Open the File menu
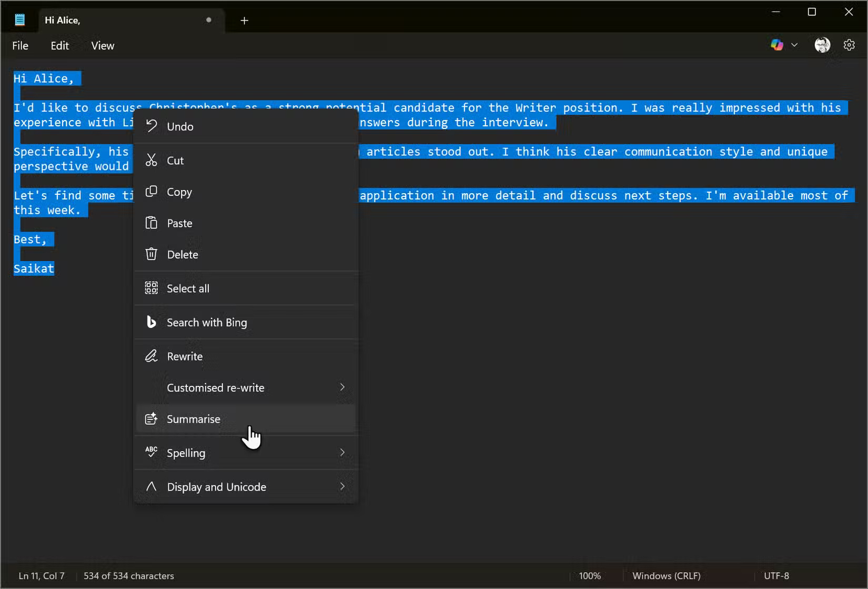The height and width of the screenshot is (589, 868). (20, 45)
